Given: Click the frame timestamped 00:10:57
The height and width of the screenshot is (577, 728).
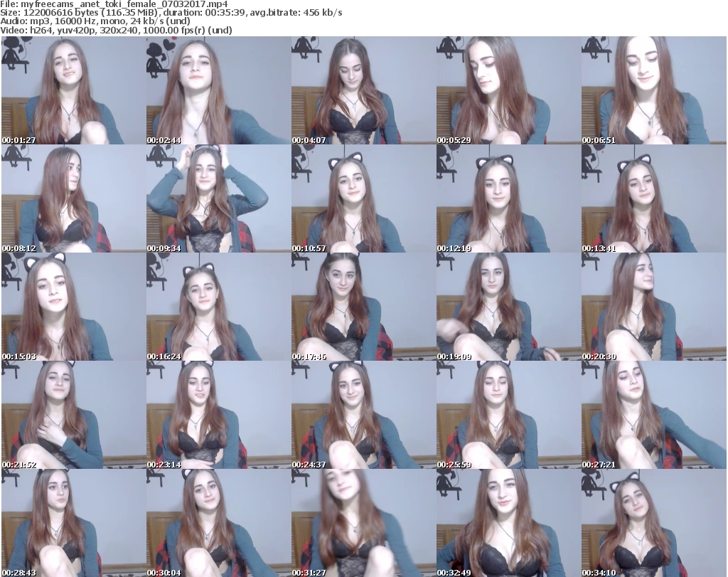Looking at the screenshot, I should (363, 198).
